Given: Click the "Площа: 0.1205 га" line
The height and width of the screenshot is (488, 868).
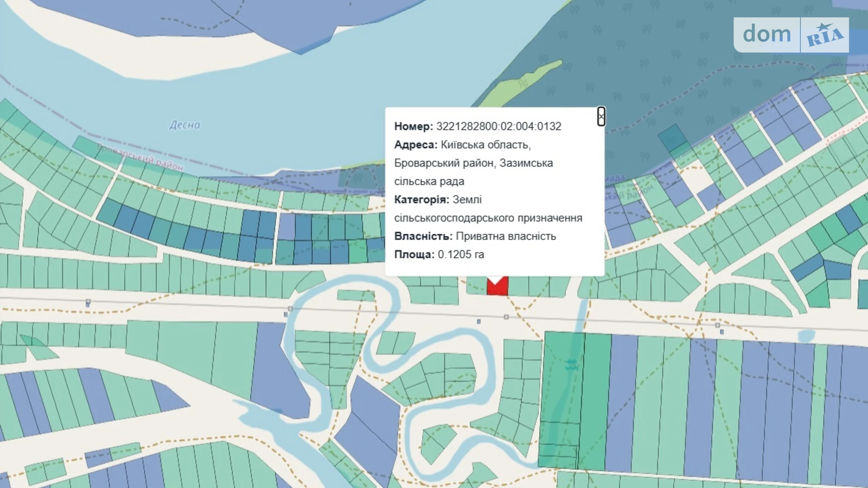Looking at the screenshot, I should coord(439,254).
